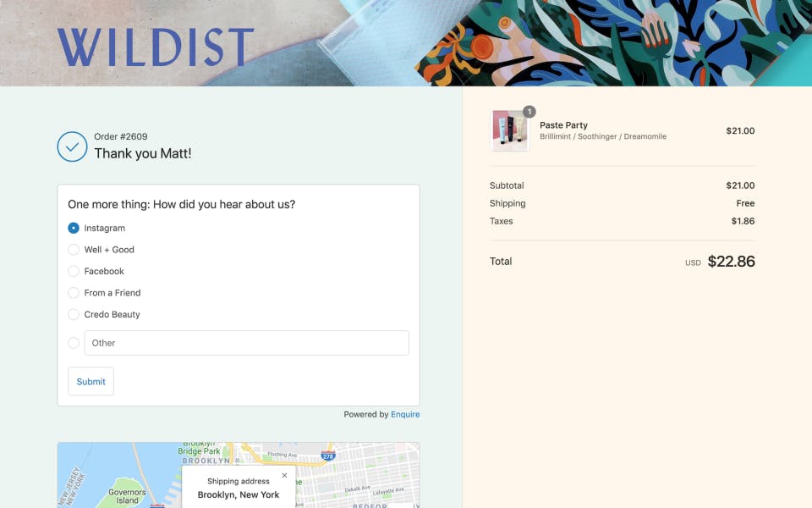The image size is (812, 508).
Task: Click the Interstate 278 shield on map
Action: pos(328,456)
